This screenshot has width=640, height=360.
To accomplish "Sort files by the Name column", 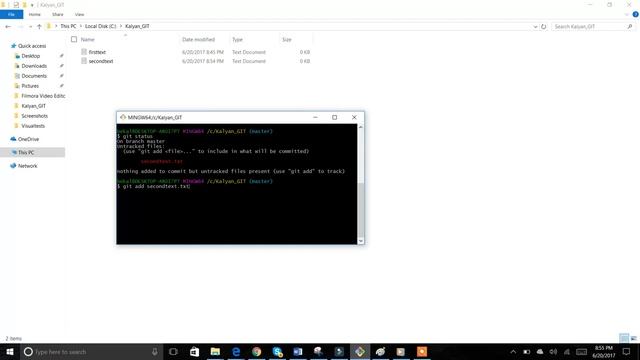I will 87,40.
